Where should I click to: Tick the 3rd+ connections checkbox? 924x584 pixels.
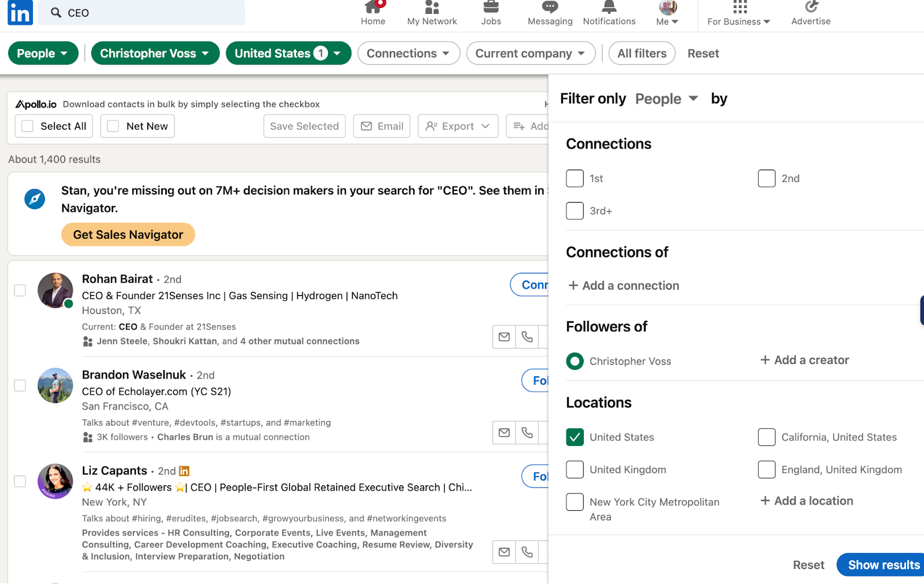click(x=575, y=211)
